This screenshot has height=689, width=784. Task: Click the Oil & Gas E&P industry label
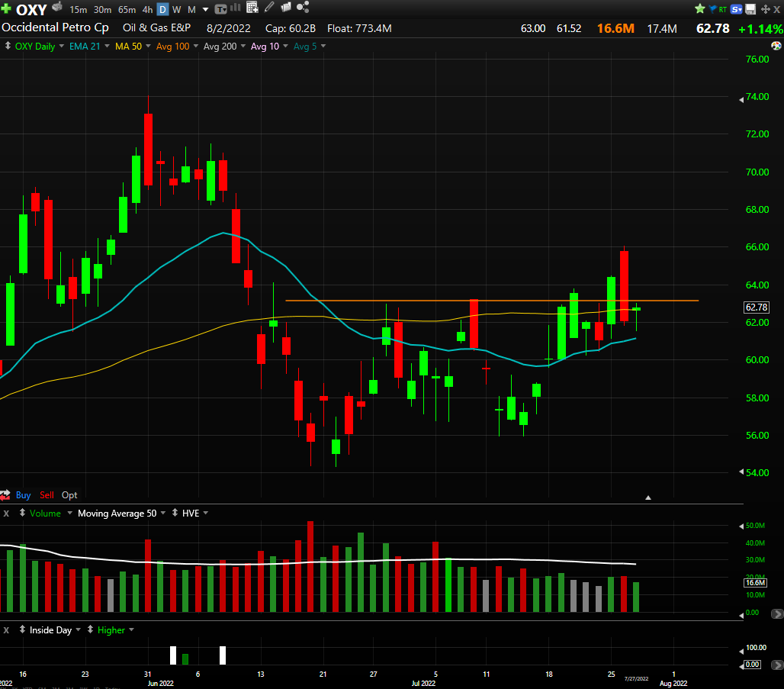(157, 28)
